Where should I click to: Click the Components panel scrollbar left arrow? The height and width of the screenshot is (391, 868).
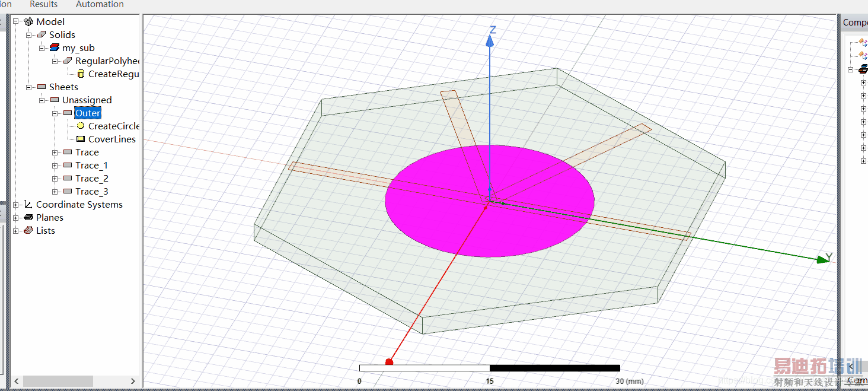point(851,367)
